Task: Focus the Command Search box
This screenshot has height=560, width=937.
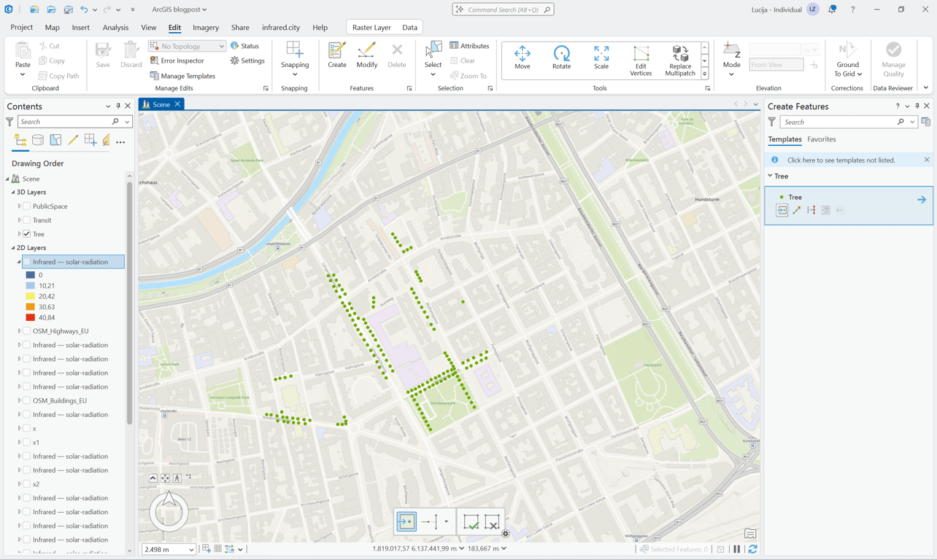Action: coord(503,9)
